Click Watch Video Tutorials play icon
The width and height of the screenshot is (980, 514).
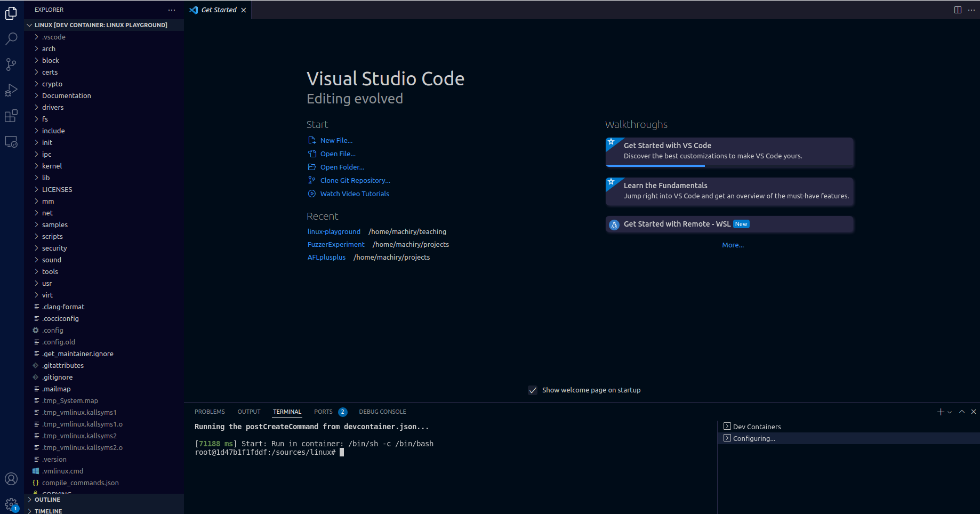312,194
